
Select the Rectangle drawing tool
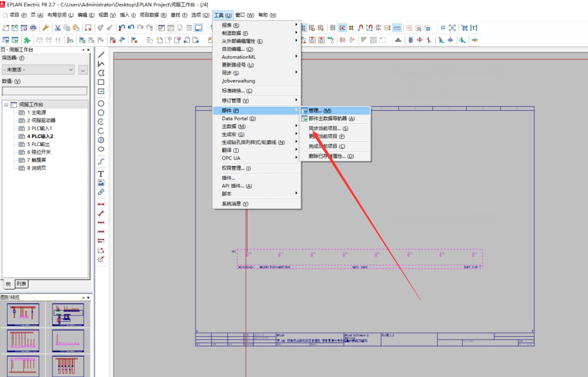coord(101,82)
